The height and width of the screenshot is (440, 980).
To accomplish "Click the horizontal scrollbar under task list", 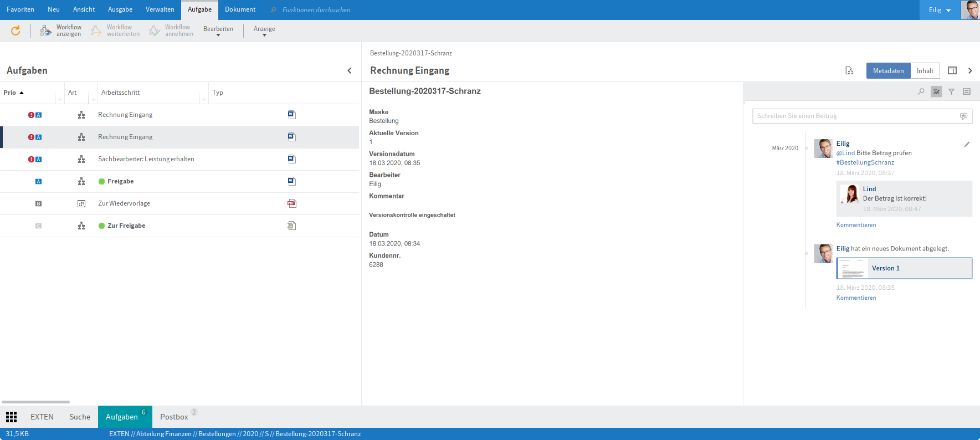I will 35,402.
